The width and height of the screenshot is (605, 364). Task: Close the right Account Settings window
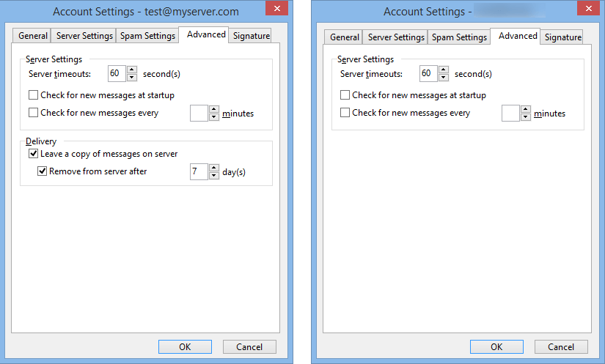coord(588,8)
